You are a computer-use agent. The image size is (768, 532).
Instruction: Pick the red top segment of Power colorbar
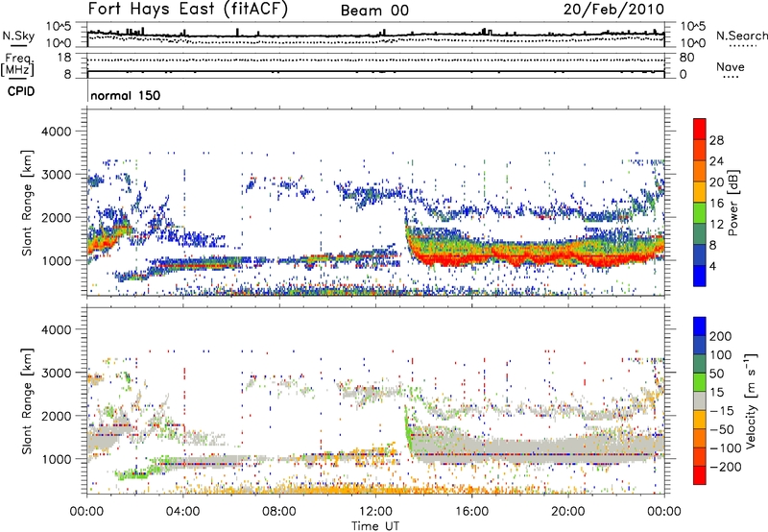(x=700, y=129)
